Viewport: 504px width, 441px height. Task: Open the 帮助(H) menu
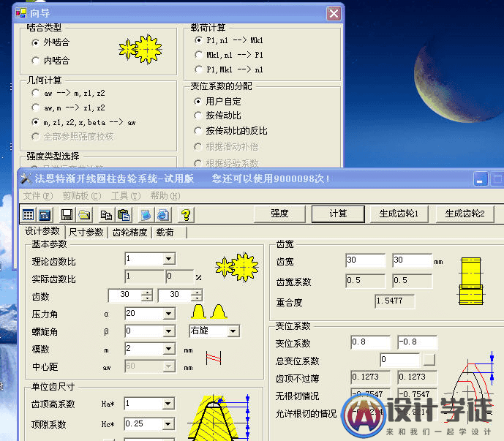pyautogui.click(x=165, y=196)
